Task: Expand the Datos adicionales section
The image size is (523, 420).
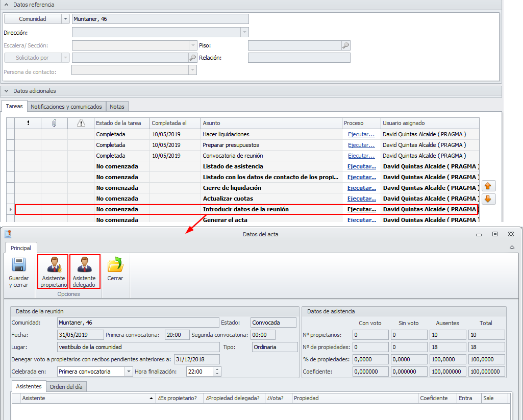Action: coord(7,91)
